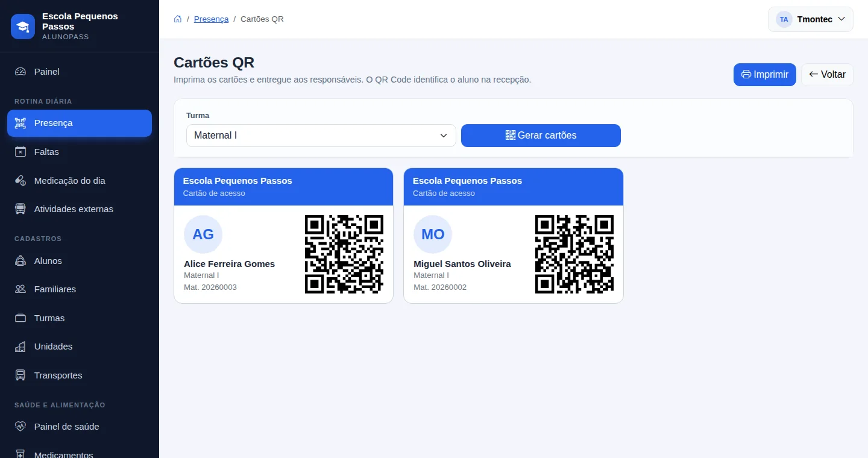
Task: Click the text Mat. 20260003
Action: click(x=210, y=287)
